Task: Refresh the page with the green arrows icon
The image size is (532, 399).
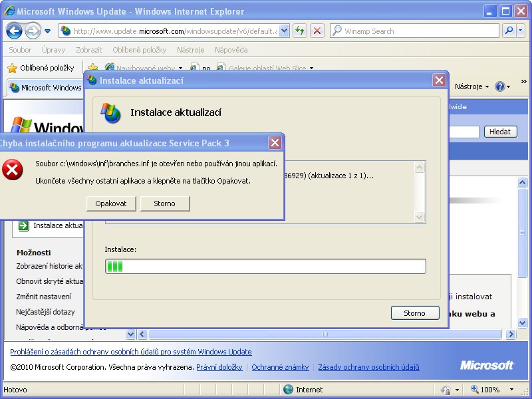Action: (300, 31)
